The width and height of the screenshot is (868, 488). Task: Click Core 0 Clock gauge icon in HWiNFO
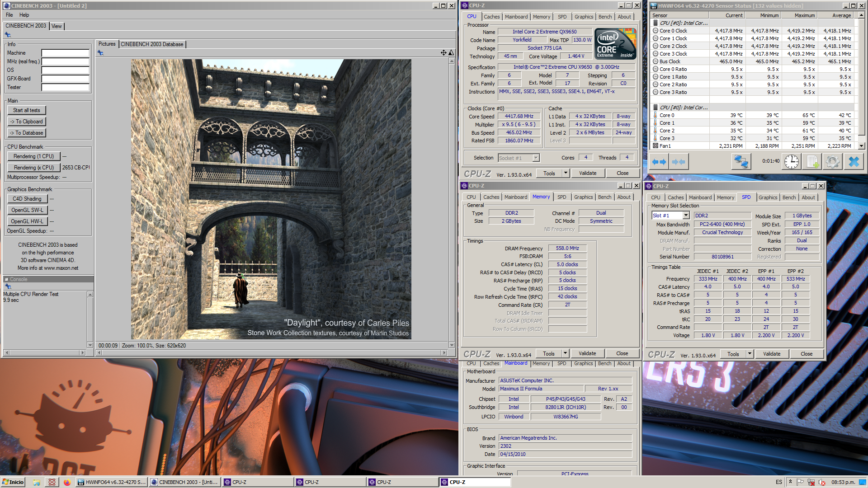656,31
